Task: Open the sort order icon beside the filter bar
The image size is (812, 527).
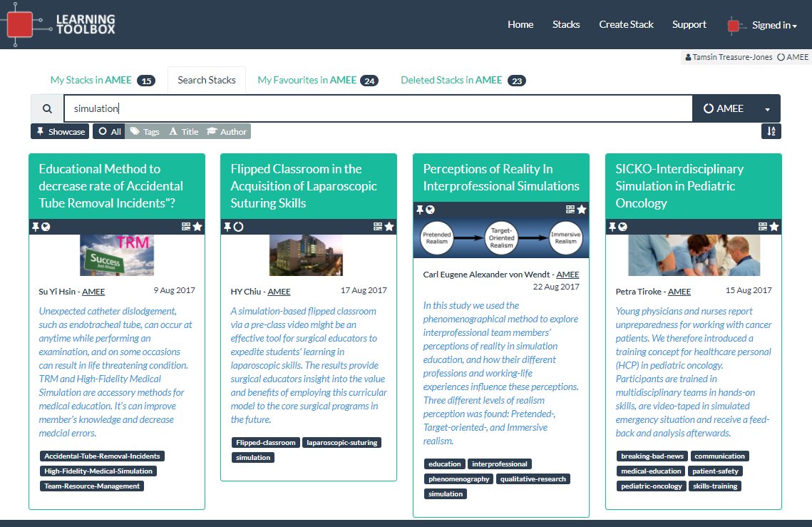Action: [771, 131]
